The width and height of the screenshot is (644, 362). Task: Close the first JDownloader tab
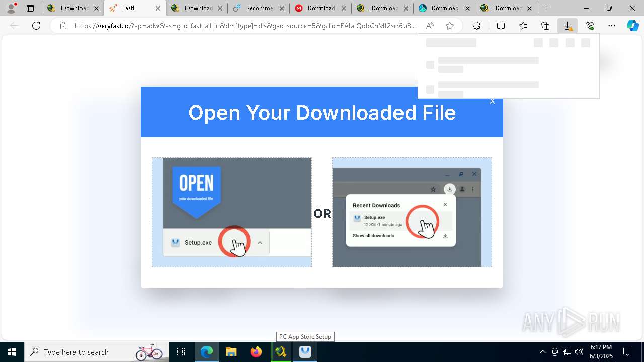[96, 8]
